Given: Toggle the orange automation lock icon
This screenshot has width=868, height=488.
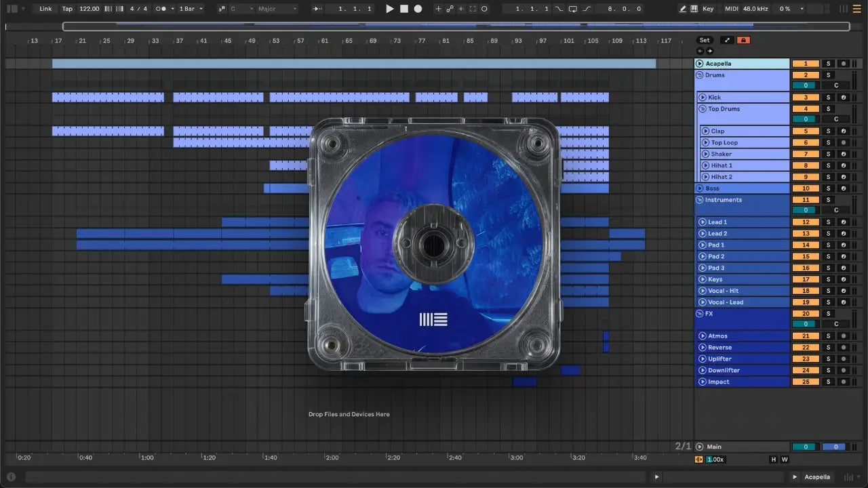Looking at the screenshot, I should tap(743, 40).
